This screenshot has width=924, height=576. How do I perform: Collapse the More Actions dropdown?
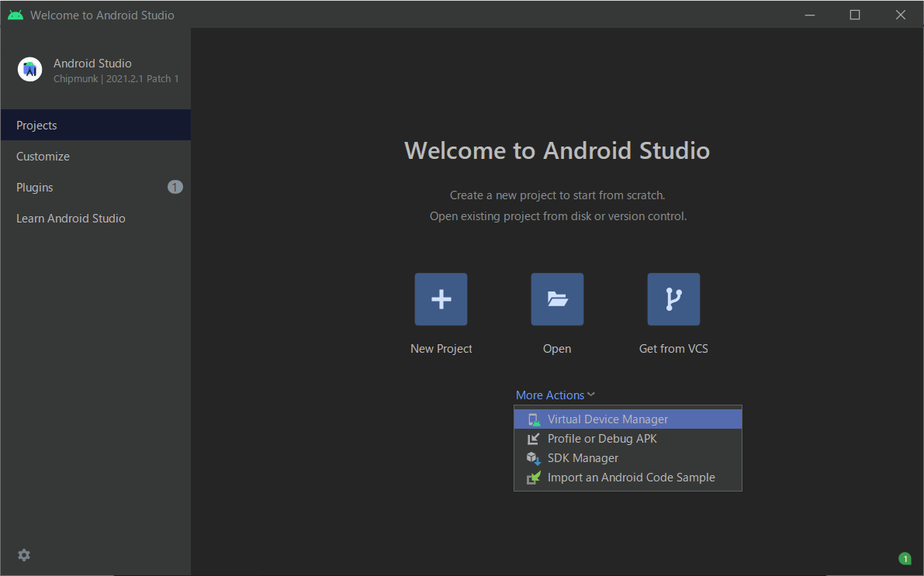coord(549,395)
